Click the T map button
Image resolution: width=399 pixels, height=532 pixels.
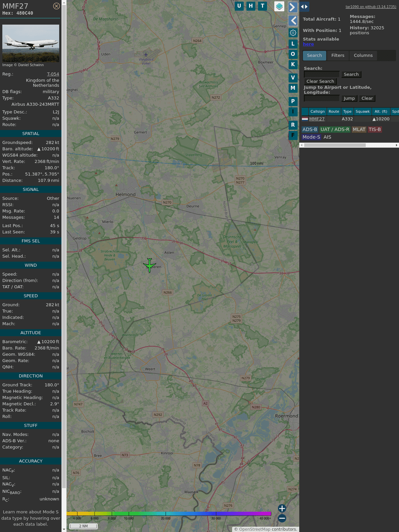click(263, 6)
